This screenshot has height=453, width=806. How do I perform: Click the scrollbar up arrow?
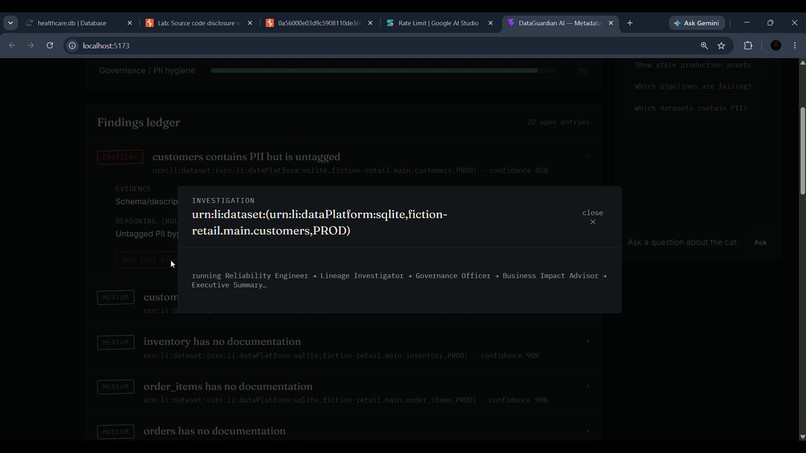(x=802, y=62)
